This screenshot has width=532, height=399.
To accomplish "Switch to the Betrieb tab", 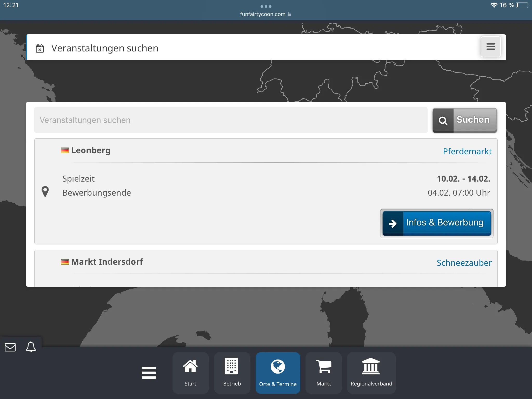I will [x=232, y=373].
